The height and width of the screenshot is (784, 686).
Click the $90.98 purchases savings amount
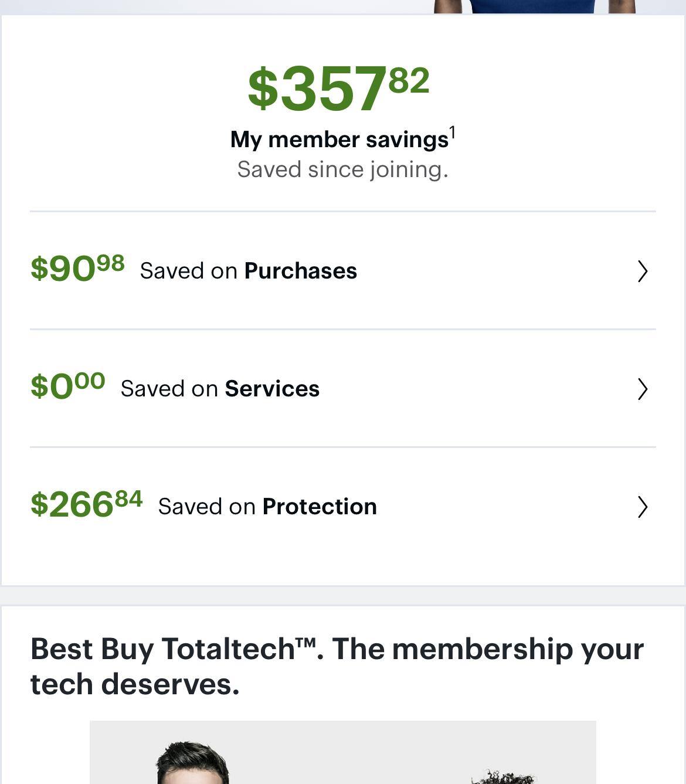(x=77, y=269)
